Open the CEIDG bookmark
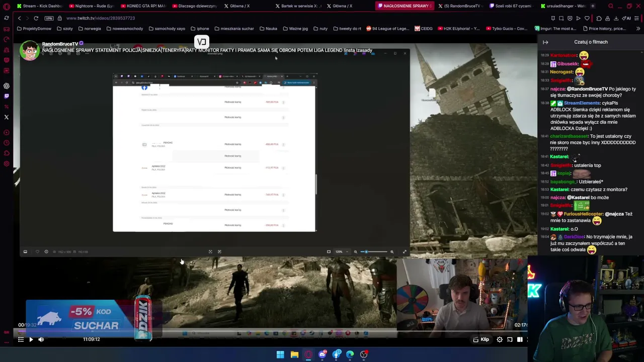Screen dimensions: 644x362 coord(424,29)
